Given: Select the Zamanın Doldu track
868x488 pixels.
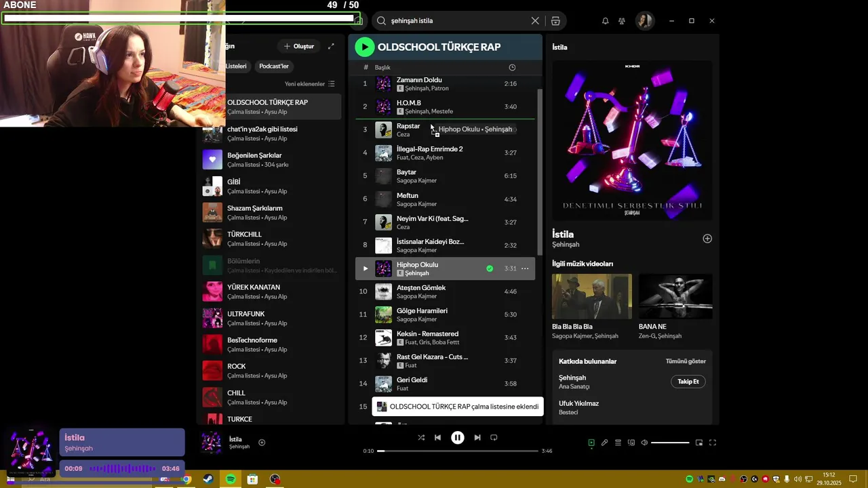Looking at the screenshot, I should pos(446,83).
